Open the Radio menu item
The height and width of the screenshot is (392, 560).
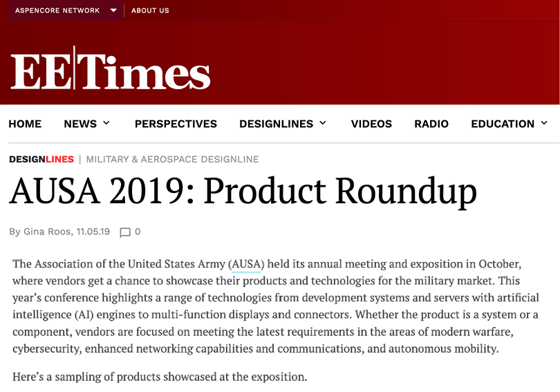coord(431,124)
